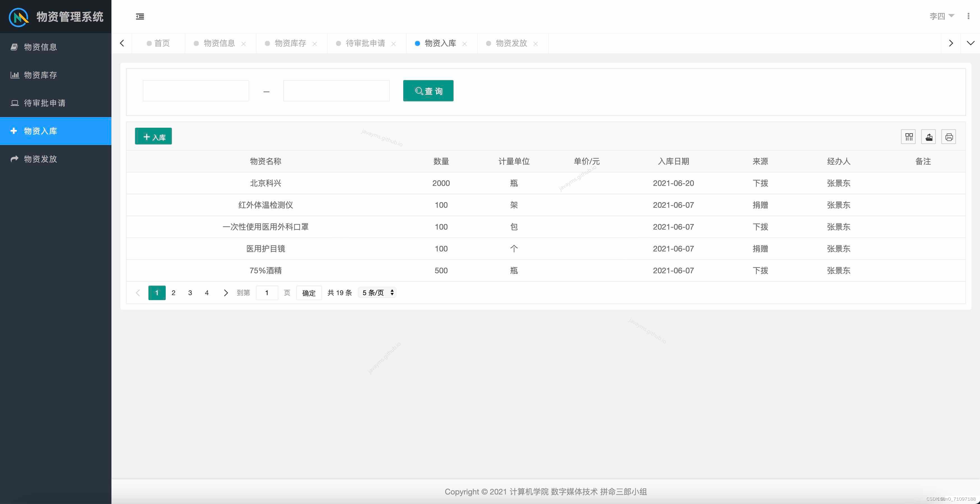Click the 物资发放 share icon in sidebar
This screenshot has height=504, width=980.
click(x=15, y=158)
